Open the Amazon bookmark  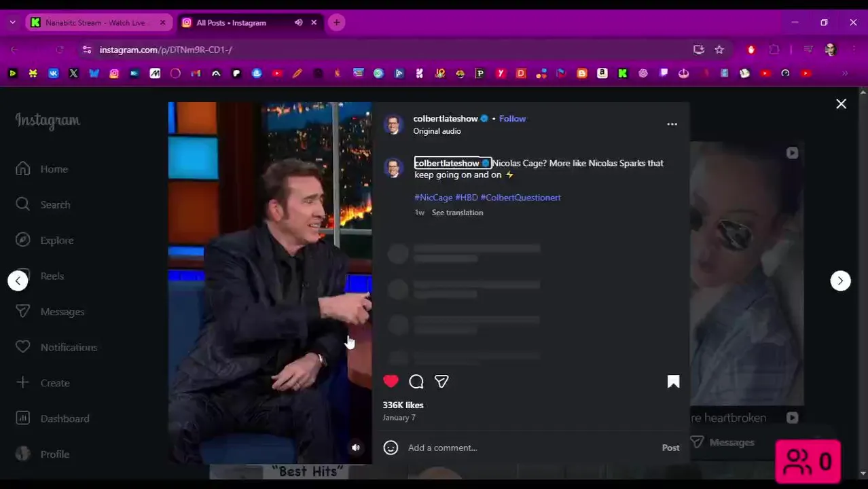pos(602,73)
